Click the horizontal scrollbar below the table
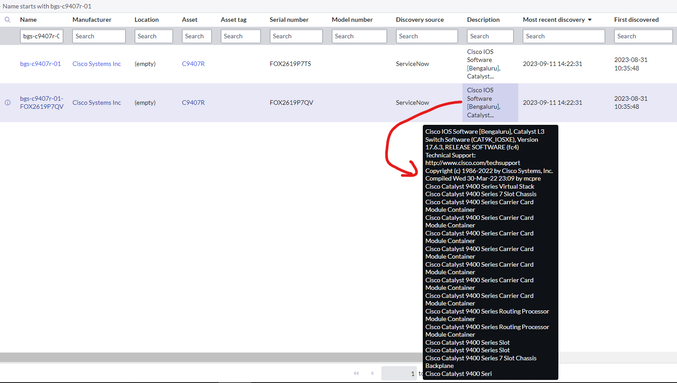Viewport: 677px width, 383px height. coord(212,357)
